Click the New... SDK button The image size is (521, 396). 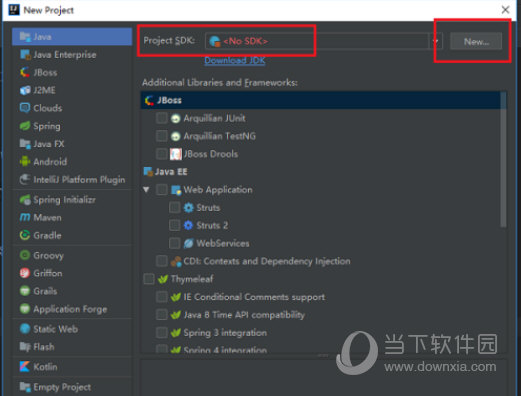coord(476,42)
